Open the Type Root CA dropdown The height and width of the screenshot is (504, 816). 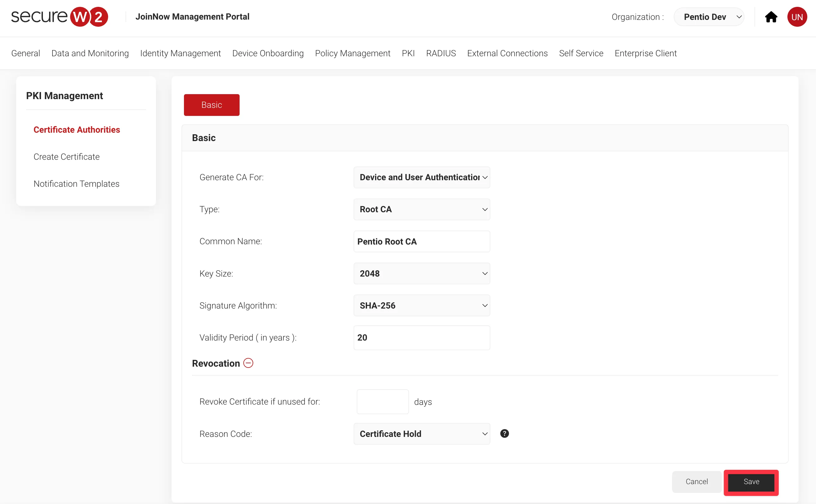click(422, 209)
